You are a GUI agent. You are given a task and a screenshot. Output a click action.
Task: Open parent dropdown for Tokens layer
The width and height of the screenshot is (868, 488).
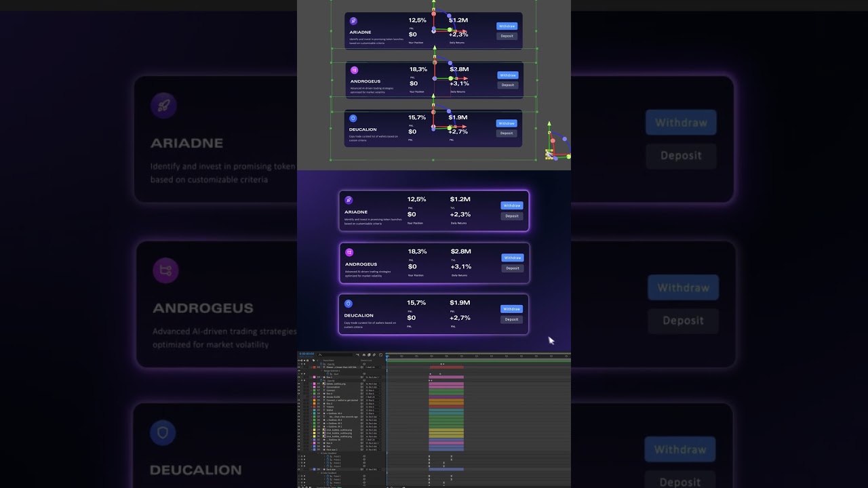(x=373, y=407)
